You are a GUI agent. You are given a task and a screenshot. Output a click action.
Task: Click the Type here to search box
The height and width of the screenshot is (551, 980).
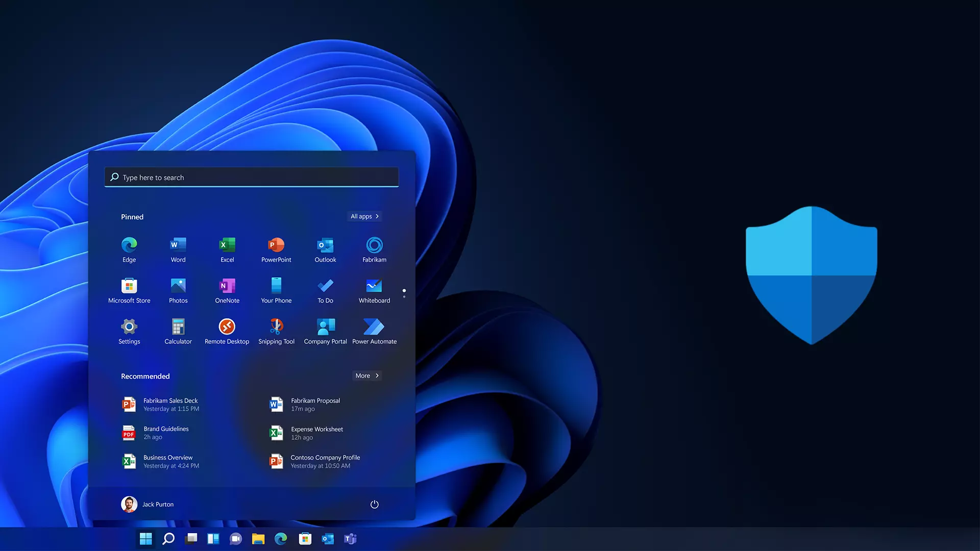pos(252,177)
